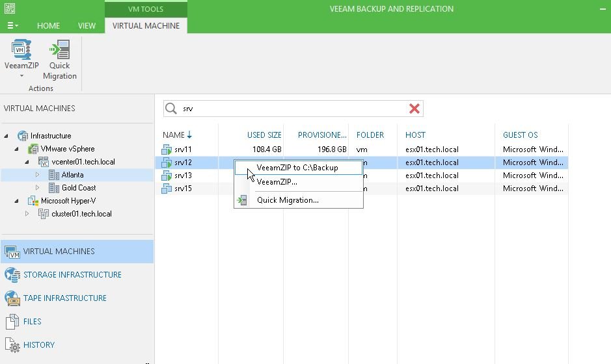The width and height of the screenshot is (611, 364).
Task: Collapse the Infrastructure tree node
Action: (6, 136)
